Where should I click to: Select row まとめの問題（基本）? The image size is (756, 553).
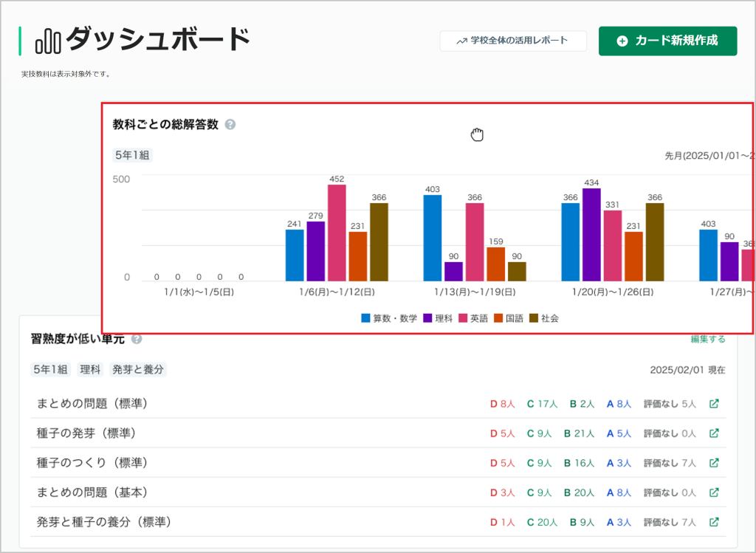pyautogui.click(x=378, y=492)
